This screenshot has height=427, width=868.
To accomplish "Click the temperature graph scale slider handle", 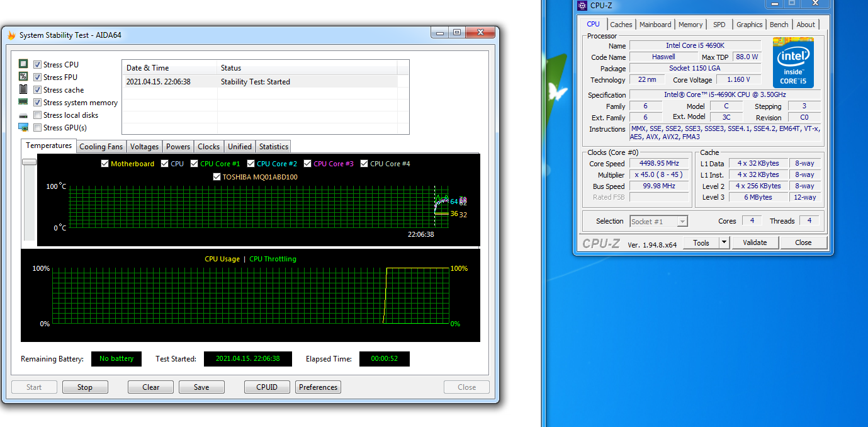I will click(x=29, y=162).
